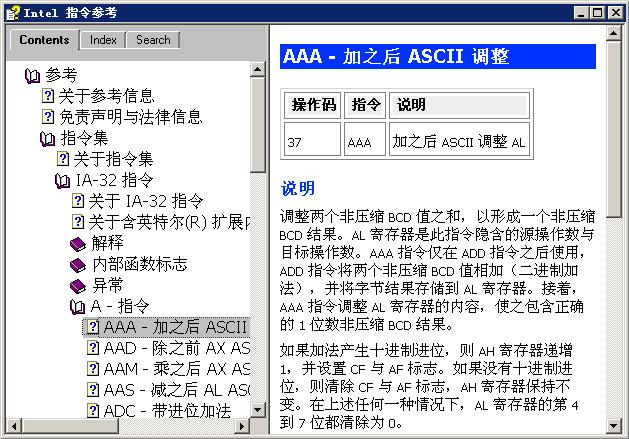Click the topic pane vertical scrollbar thumb
The width and height of the screenshot is (629, 439).
pos(613,129)
